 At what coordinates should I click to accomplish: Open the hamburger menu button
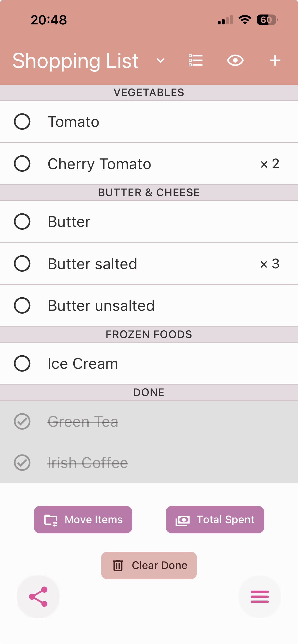[260, 597]
